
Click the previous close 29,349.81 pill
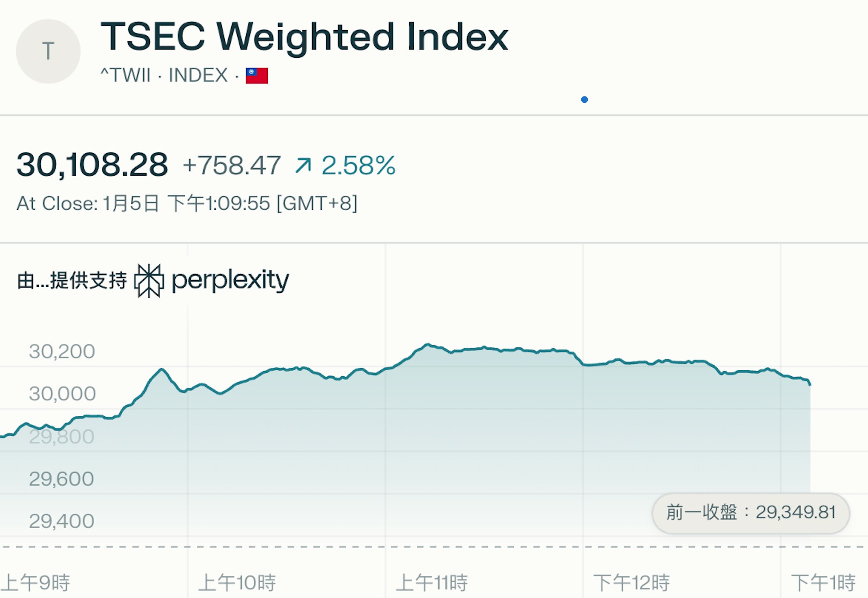pos(750,513)
